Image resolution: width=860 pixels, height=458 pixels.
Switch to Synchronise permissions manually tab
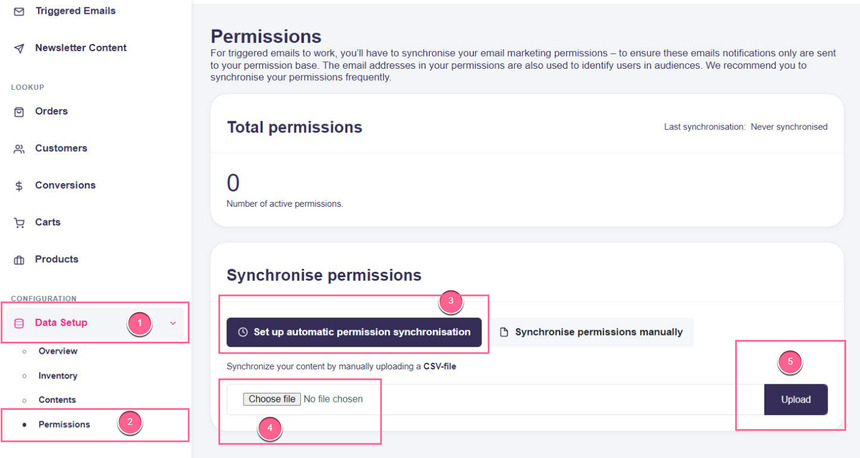(591, 332)
